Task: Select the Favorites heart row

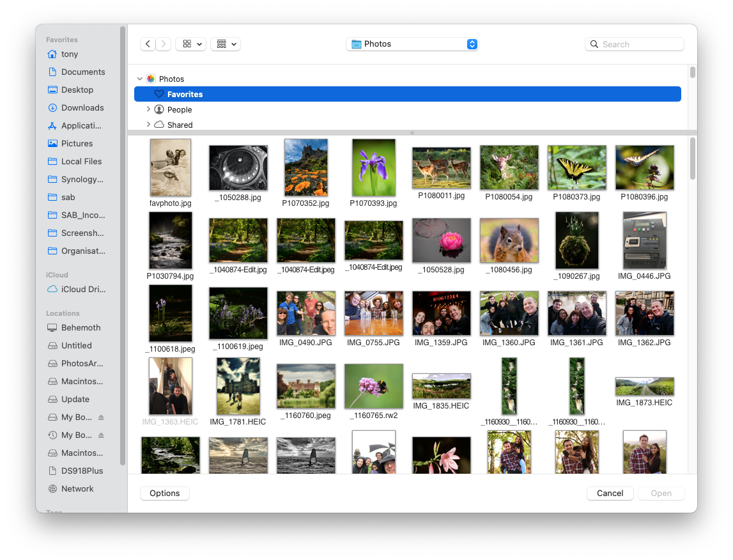Action: [x=407, y=94]
